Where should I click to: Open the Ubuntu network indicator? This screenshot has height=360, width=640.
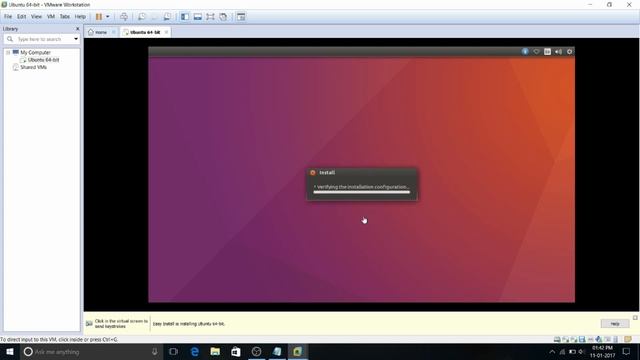tap(536, 51)
